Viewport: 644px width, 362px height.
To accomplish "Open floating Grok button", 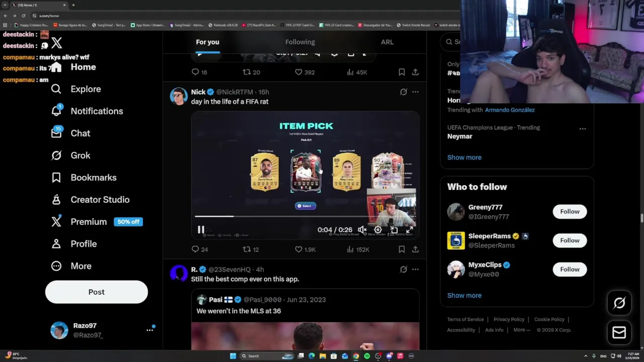I will [x=619, y=303].
